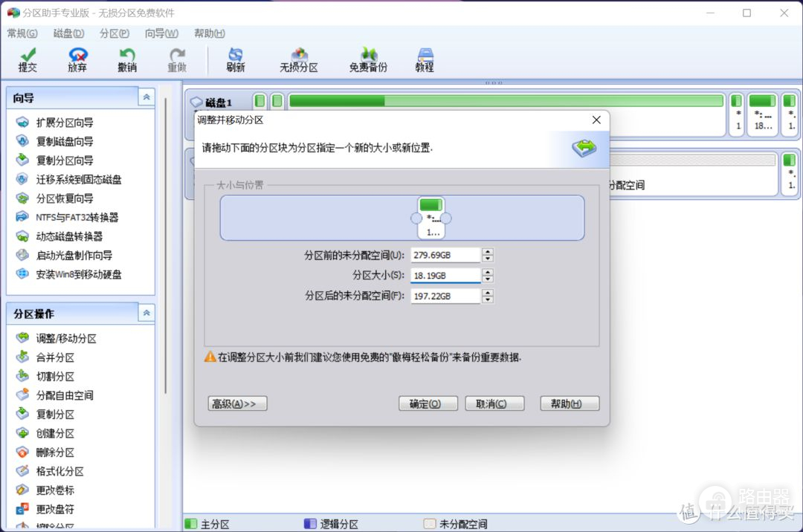Click the right resize handle of partition block
The height and width of the screenshot is (532, 803).
coord(446,218)
